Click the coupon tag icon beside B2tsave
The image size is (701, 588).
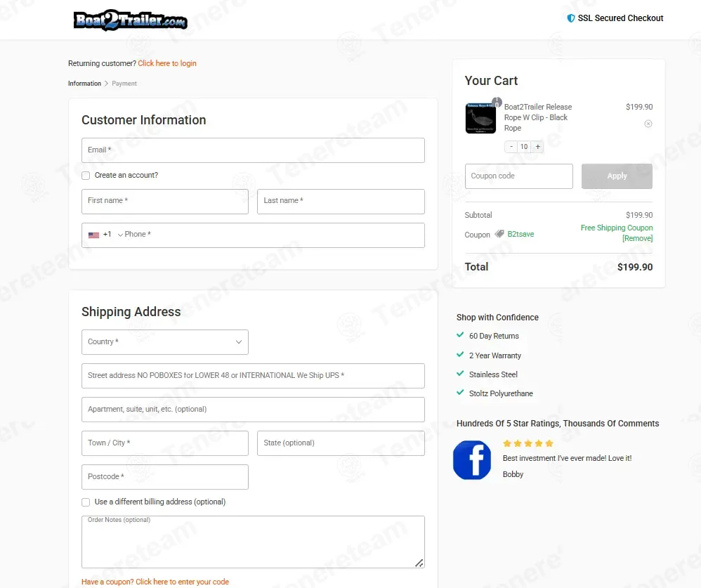[x=499, y=234]
